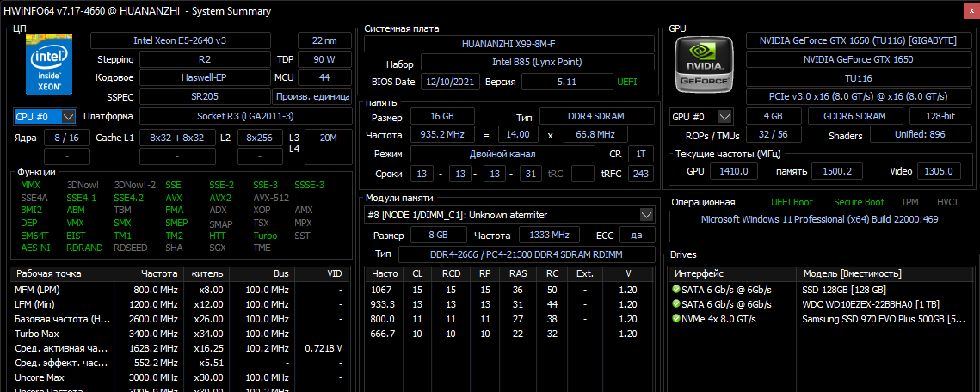This screenshot has width=980, height=392.
Task: Click the BIOS version 5.11 value
Action: tap(567, 82)
